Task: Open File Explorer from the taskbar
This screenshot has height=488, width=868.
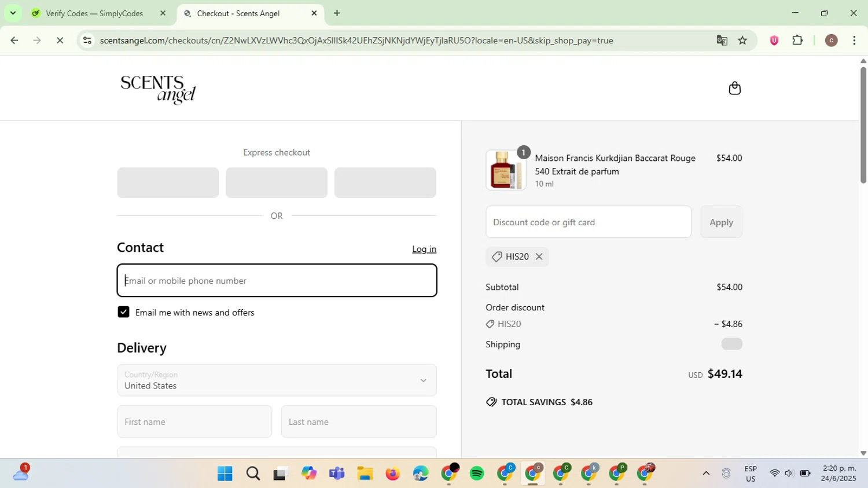Action: [x=365, y=474]
